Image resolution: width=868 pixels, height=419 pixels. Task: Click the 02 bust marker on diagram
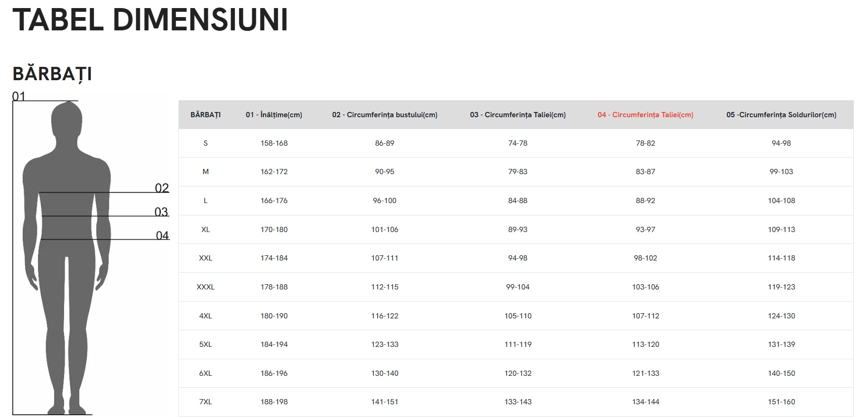click(162, 188)
